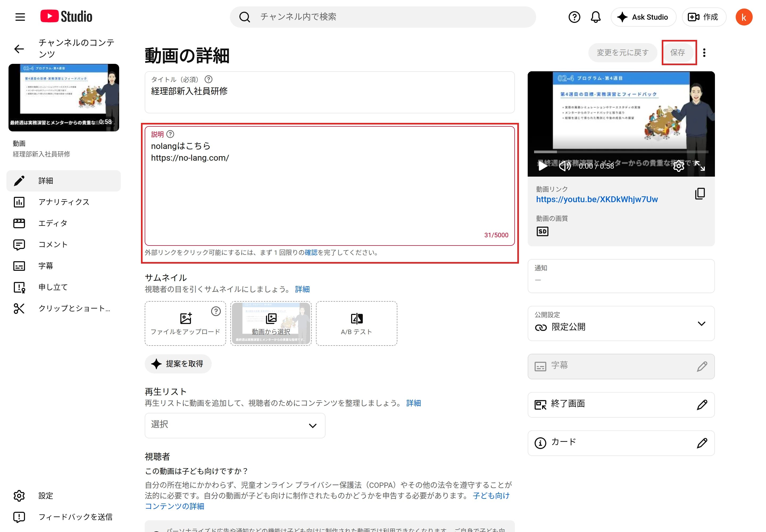Open the hamburger navigation menu
The height and width of the screenshot is (532, 766).
20,17
